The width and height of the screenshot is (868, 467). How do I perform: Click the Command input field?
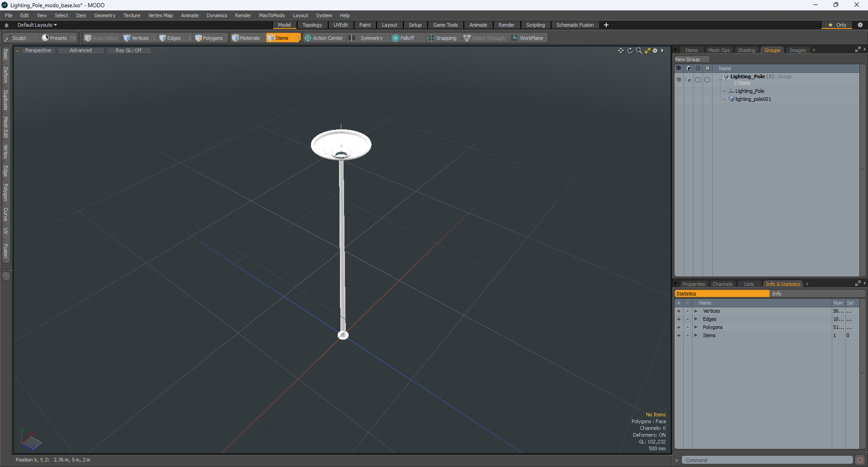[x=767, y=460]
